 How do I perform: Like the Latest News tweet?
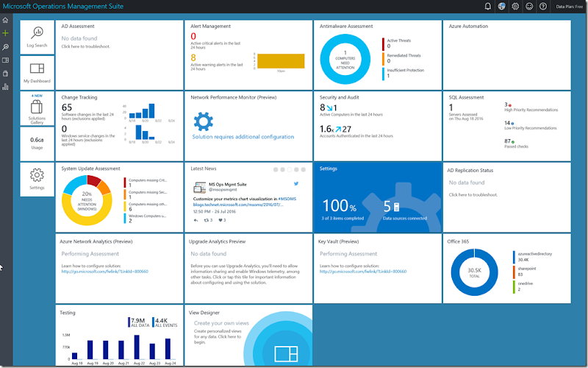click(x=222, y=220)
